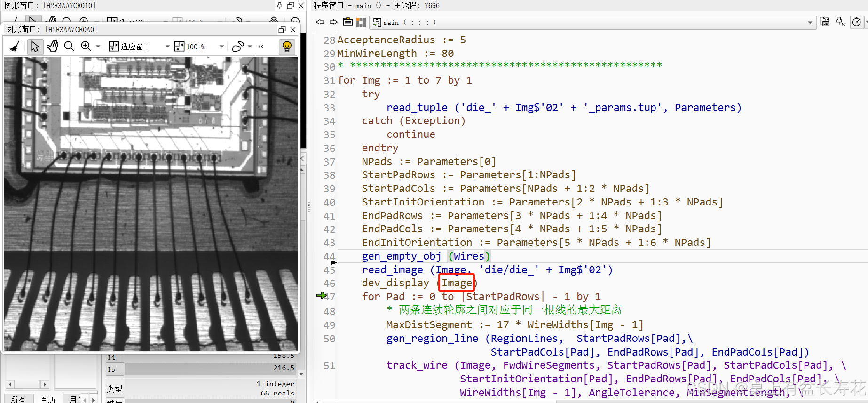Set image size to 100 %
The height and width of the screenshot is (403, 868).
click(190, 47)
